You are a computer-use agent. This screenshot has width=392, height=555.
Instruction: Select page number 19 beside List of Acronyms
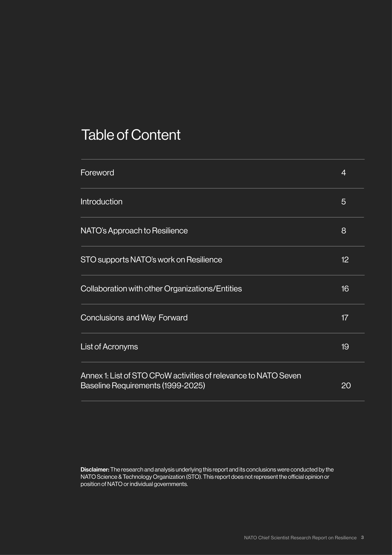click(345, 347)
